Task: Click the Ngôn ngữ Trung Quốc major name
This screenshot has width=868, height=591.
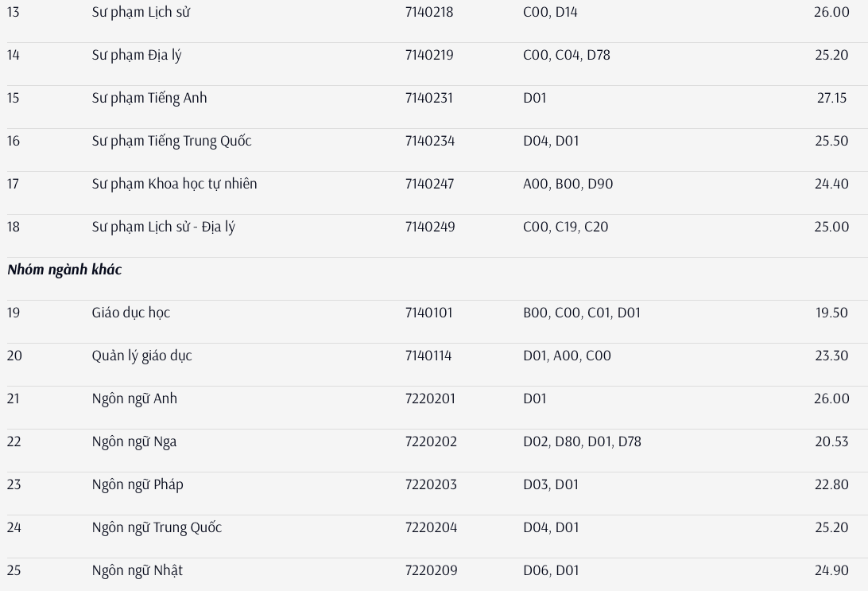Action: [156, 527]
